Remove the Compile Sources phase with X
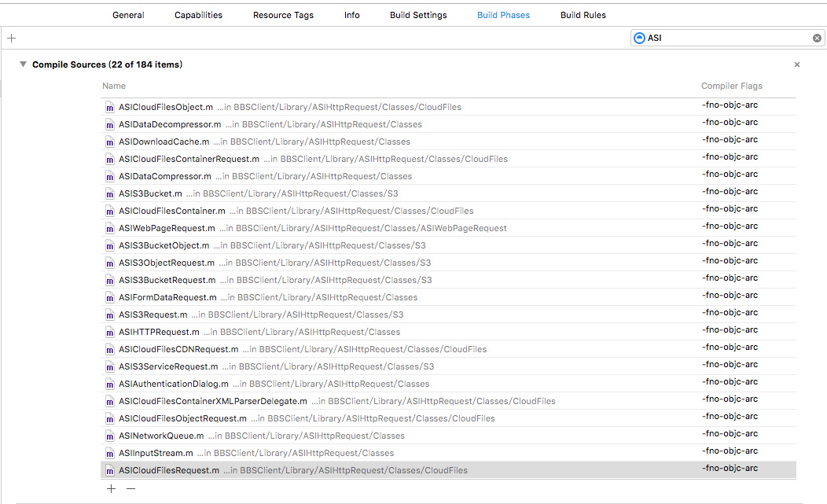Image resolution: width=827 pixels, height=504 pixels. [x=797, y=64]
